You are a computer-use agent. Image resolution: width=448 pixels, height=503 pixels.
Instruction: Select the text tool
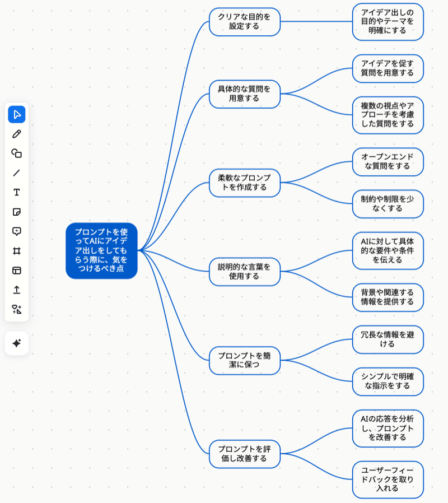click(17, 193)
